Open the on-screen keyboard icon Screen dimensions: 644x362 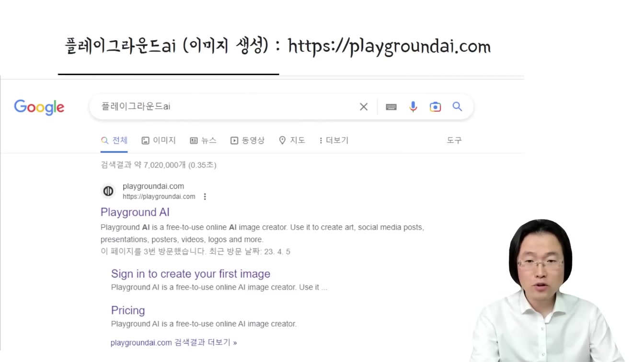(391, 107)
